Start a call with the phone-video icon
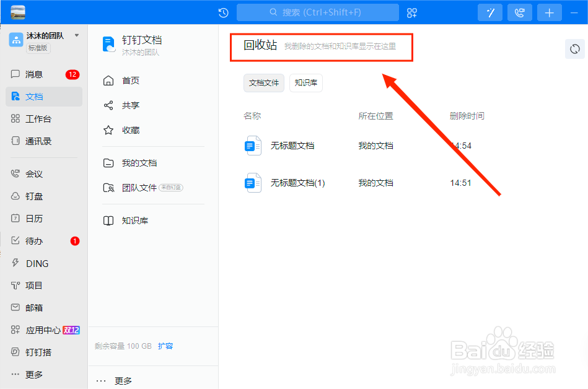 519,12
